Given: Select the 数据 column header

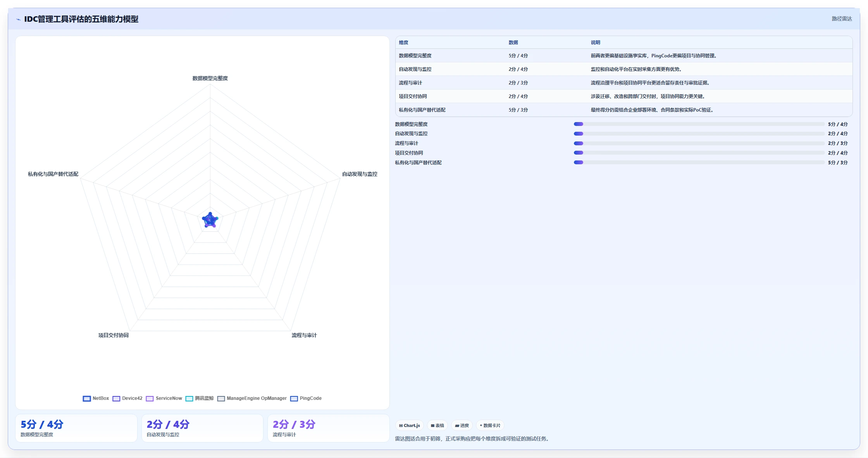Looking at the screenshot, I should click(x=513, y=43).
